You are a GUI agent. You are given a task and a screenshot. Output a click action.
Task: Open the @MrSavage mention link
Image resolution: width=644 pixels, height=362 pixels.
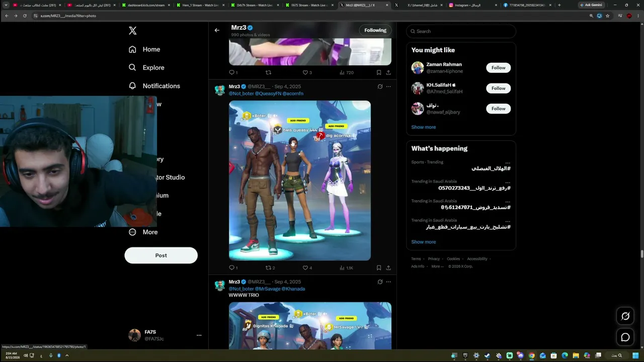[x=268, y=289]
